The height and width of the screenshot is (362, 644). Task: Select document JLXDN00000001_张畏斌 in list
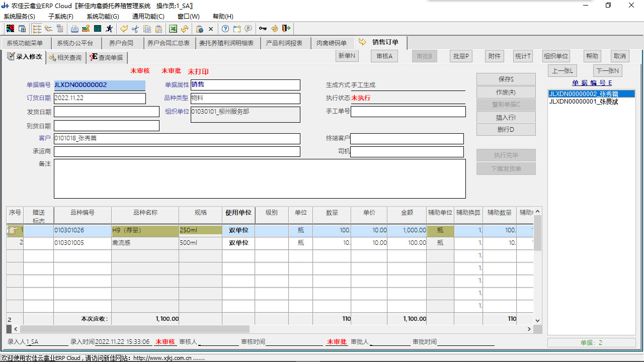coord(583,102)
